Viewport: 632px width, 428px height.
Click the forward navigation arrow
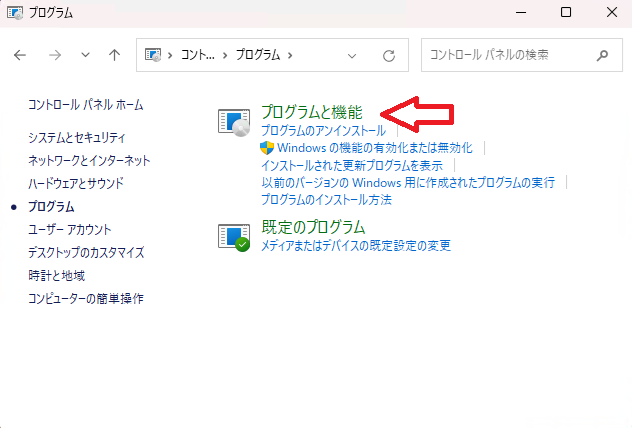(55, 55)
